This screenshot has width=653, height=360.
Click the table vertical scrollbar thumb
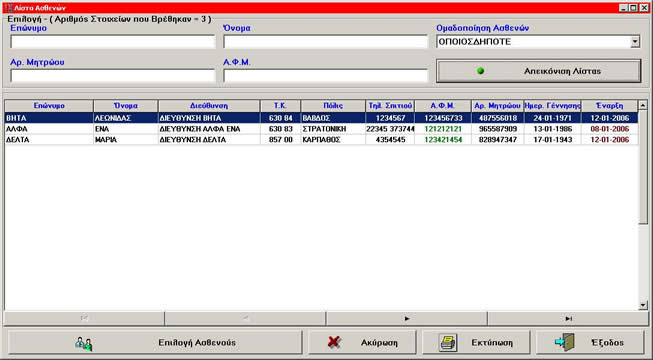(x=643, y=168)
